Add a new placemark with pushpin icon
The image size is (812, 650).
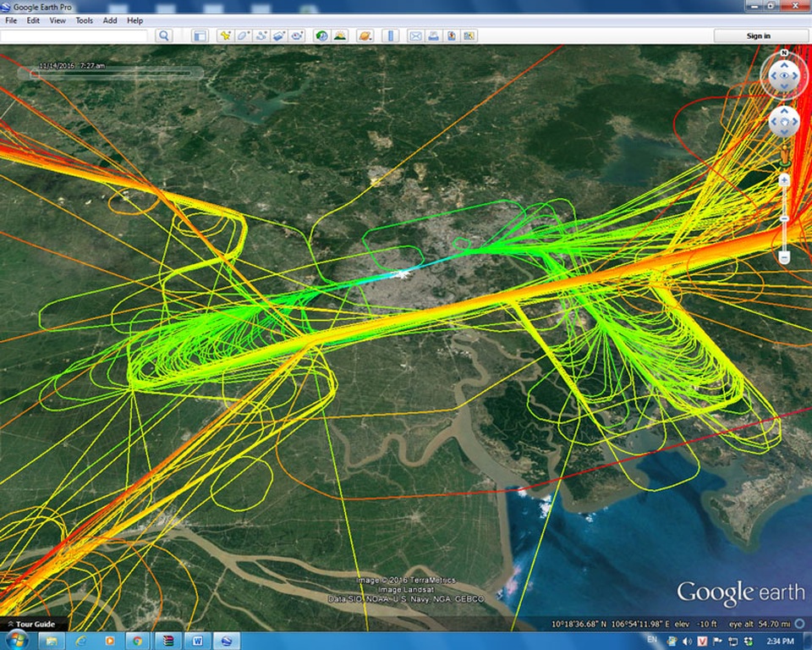click(x=225, y=36)
